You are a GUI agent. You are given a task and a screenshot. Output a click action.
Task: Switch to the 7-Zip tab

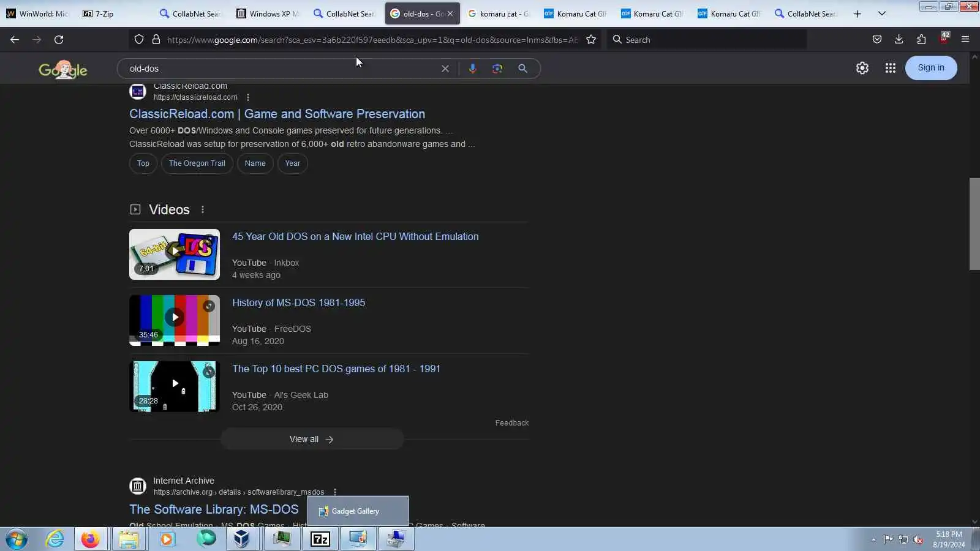(x=115, y=13)
